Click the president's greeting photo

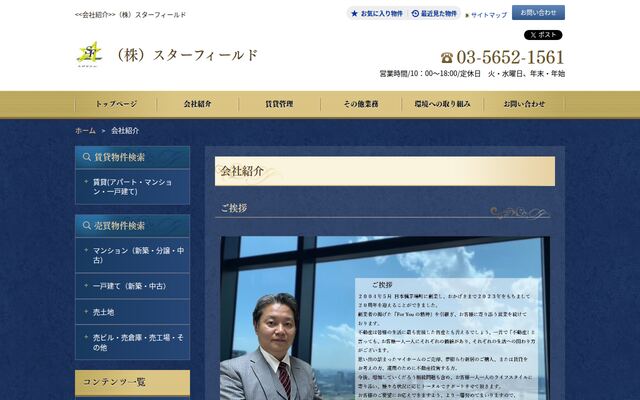385,318
